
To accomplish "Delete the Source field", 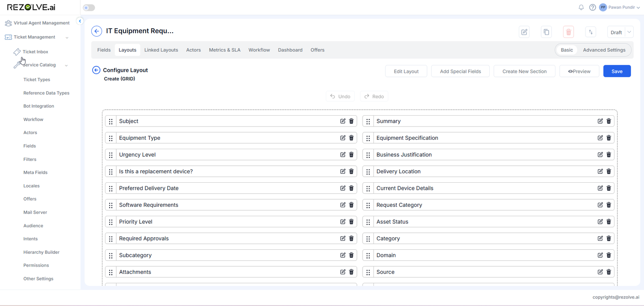I will 609,272.
